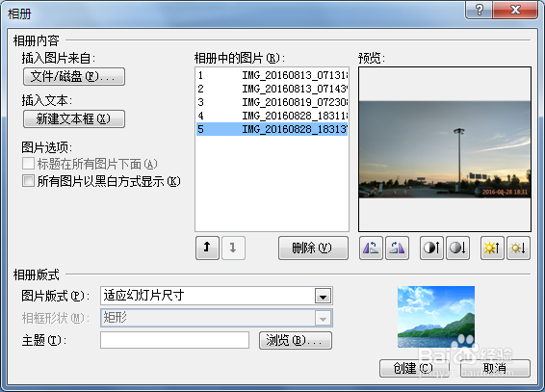
Task: Click the 删除 button
Action: point(313,248)
